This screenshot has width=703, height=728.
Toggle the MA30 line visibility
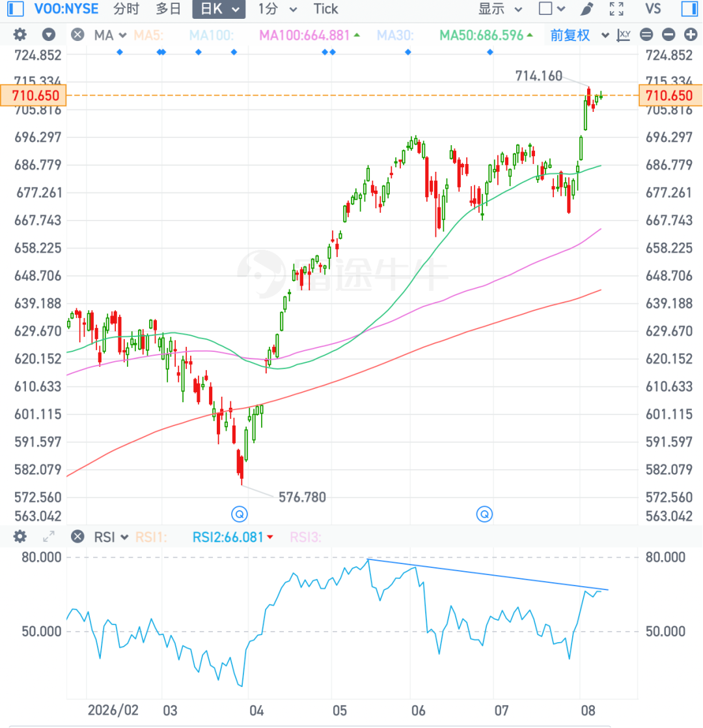coord(395,35)
